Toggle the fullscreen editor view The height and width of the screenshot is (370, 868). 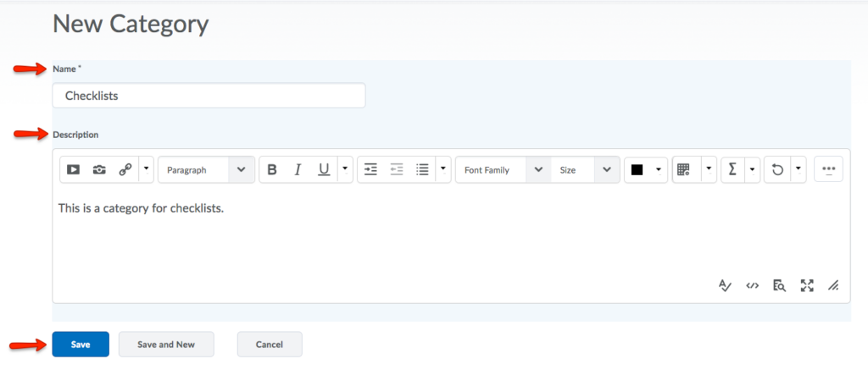point(806,285)
